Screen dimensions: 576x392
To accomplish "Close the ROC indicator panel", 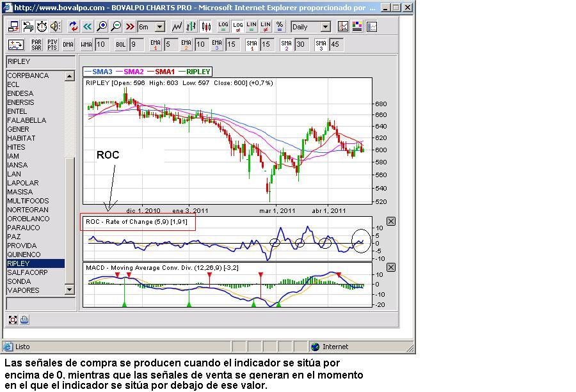I will tap(391, 221).
